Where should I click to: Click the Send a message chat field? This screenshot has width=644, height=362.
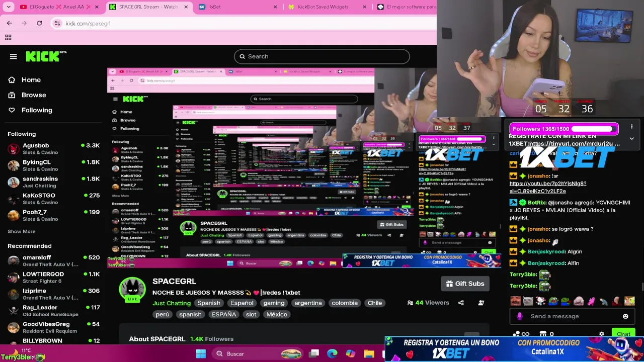[x=572, y=316]
